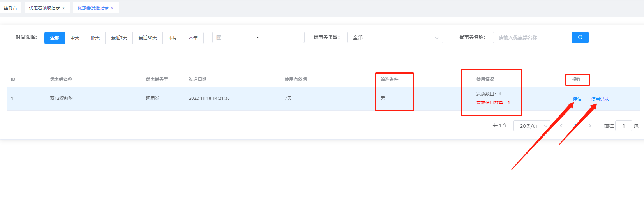Click the page number jump input
The image size is (644, 219).
[x=623, y=126]
